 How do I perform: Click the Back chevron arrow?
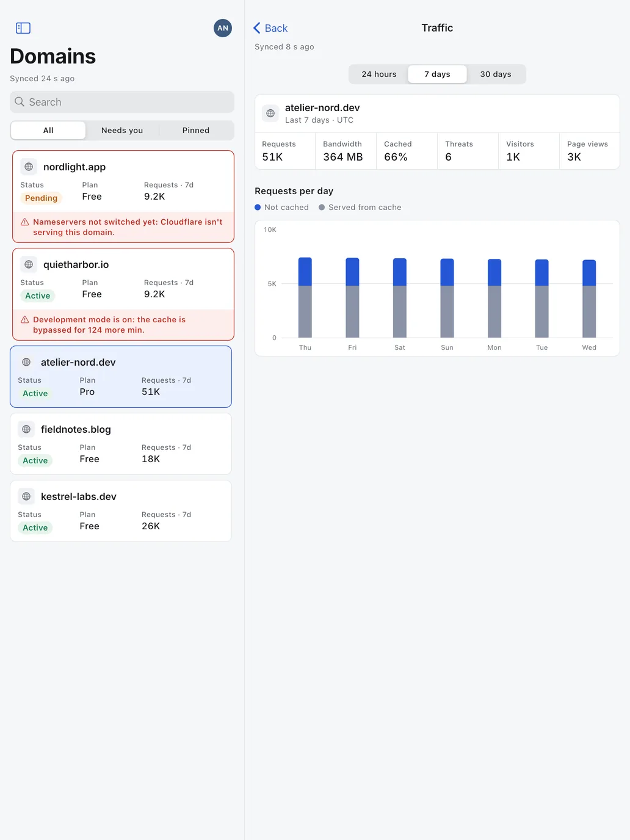pyautogui.click(x=257, y=28)
